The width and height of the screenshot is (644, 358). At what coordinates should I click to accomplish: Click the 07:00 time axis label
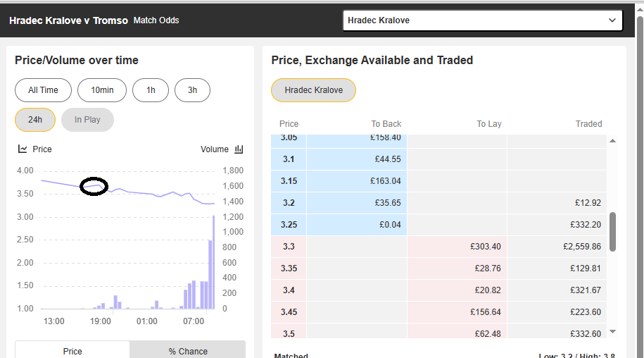pyautogui.click(x=194, y=321)
